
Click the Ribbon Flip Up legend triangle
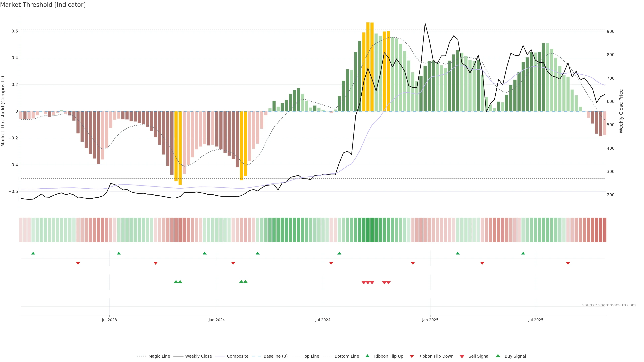367,356
